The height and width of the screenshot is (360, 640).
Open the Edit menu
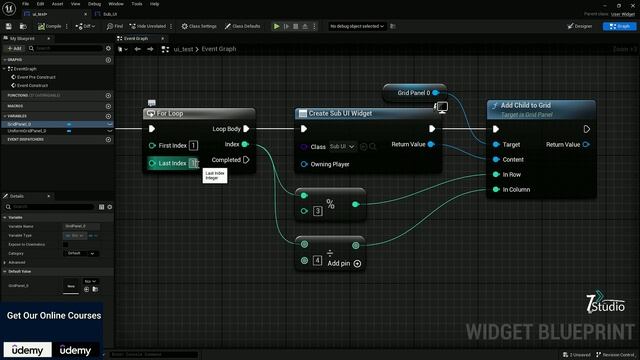click(40, 4)
